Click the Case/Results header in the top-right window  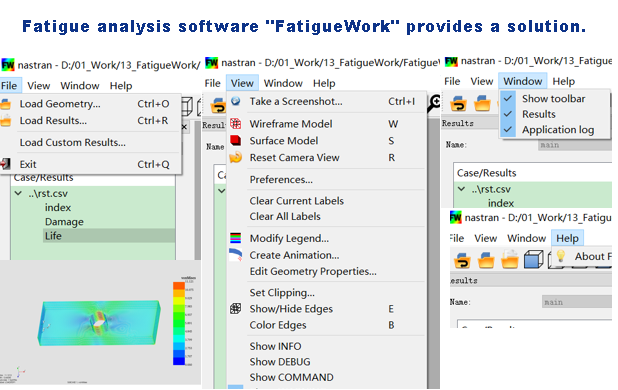(x=486, y=173)
